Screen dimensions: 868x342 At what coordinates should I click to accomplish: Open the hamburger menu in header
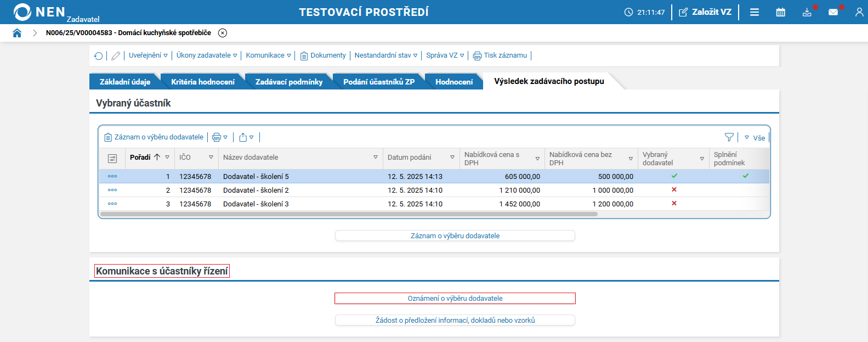coord(754,12)
